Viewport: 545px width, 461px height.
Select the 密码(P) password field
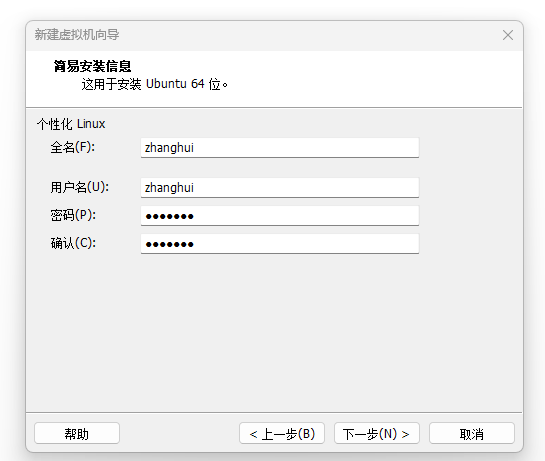click(280, 216)
